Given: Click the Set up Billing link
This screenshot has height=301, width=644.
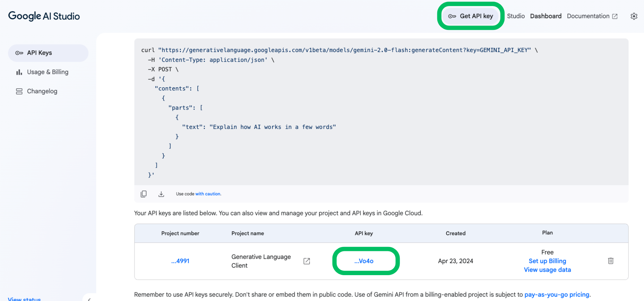Looking at the screenshot, I should (547, 261).
